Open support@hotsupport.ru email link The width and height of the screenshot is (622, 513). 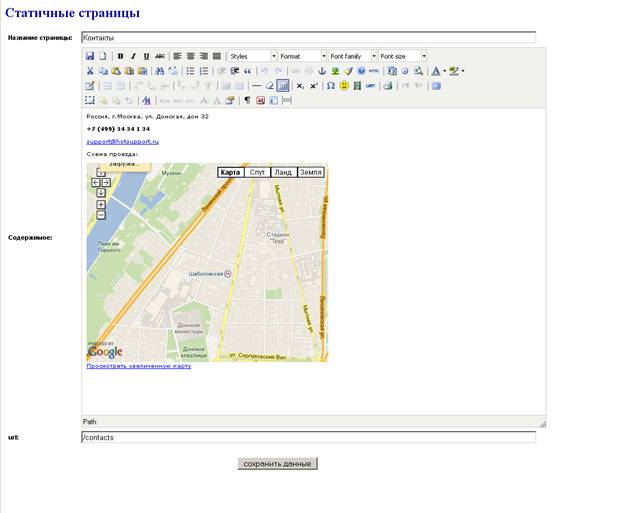click(123, 142)
